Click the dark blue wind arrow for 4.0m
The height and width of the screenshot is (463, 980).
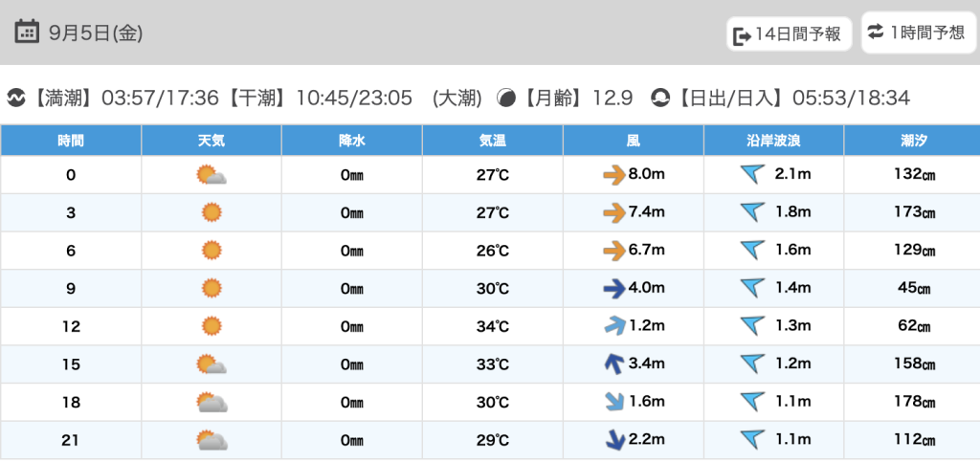pos(613,289)
